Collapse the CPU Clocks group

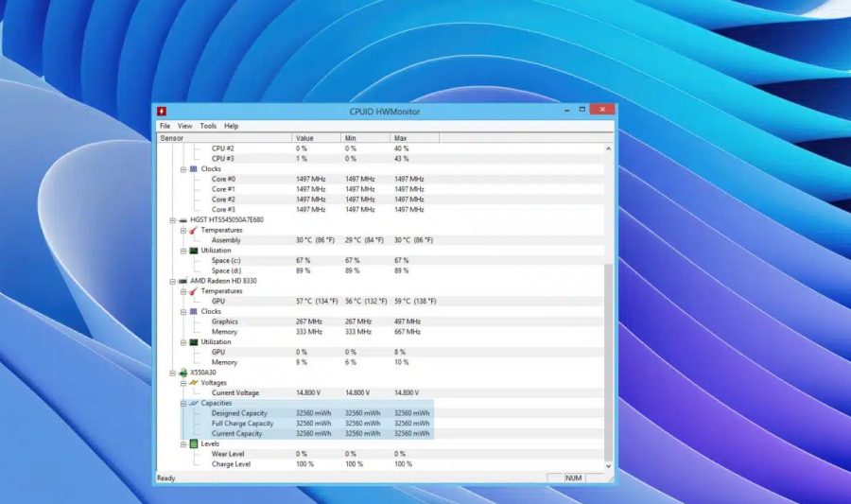pyautogui.click(x=183, y=169)
